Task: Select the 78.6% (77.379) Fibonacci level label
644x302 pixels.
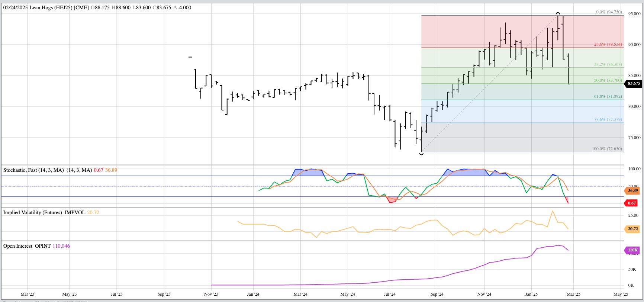Action: point(608,119)
